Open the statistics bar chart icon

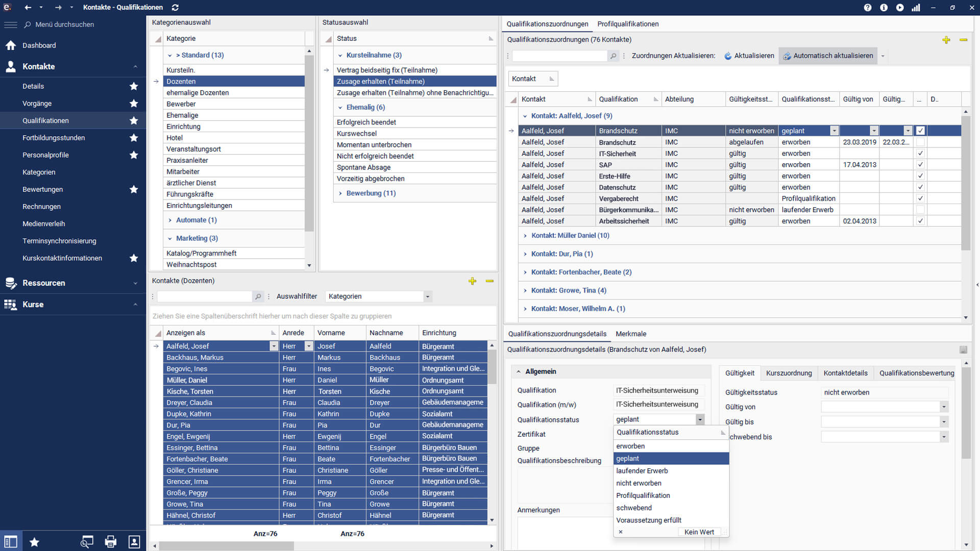tap(916, 7)
